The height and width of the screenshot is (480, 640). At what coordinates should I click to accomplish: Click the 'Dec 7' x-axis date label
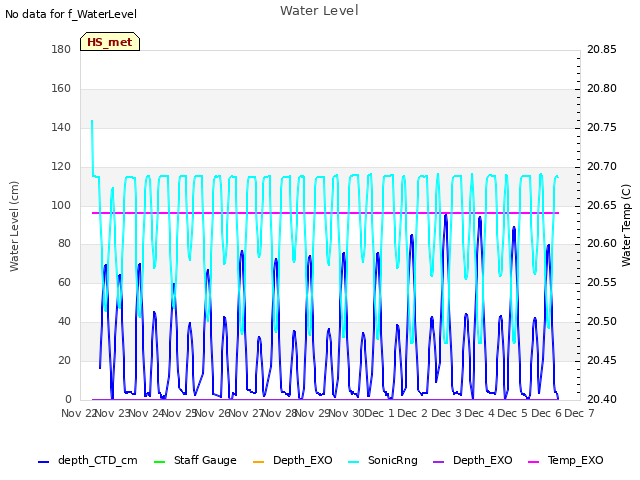click(x=579, y=413)
